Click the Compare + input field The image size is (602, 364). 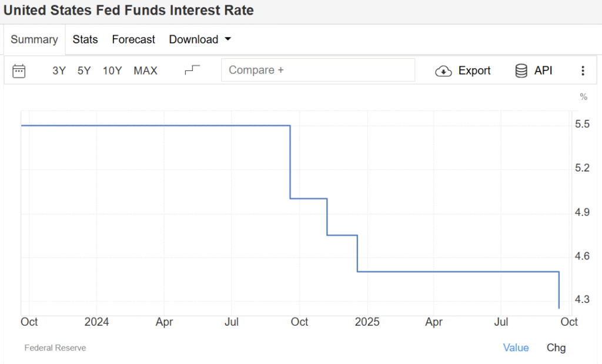317,70
